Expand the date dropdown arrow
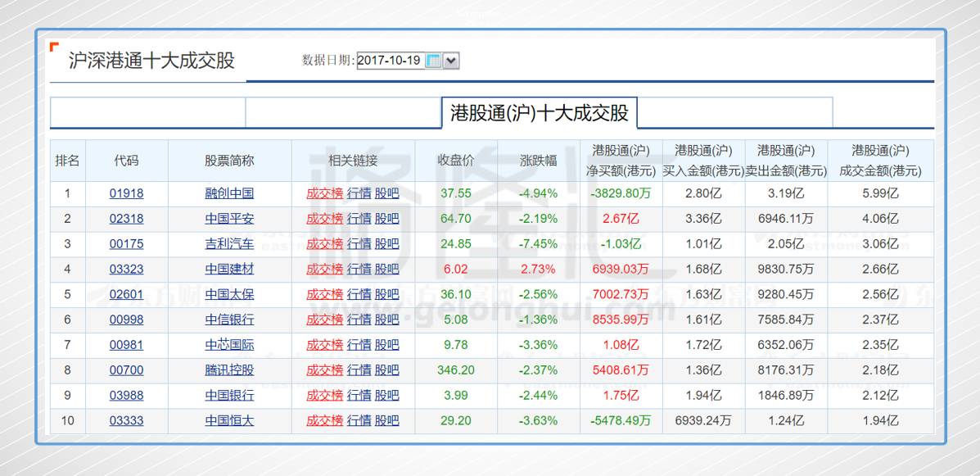The width and height of the screenshot is (980, 476). [451, 60]
